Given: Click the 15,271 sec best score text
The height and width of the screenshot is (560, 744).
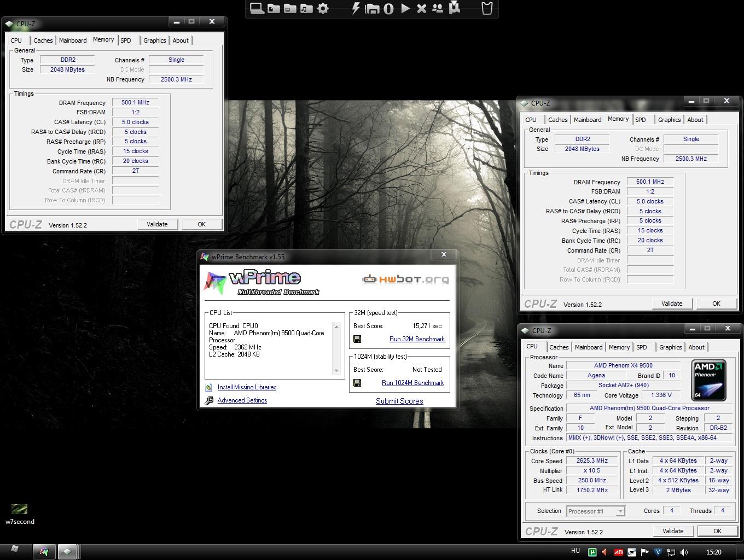Looking at the screenshot, I should tap(427, 326).
